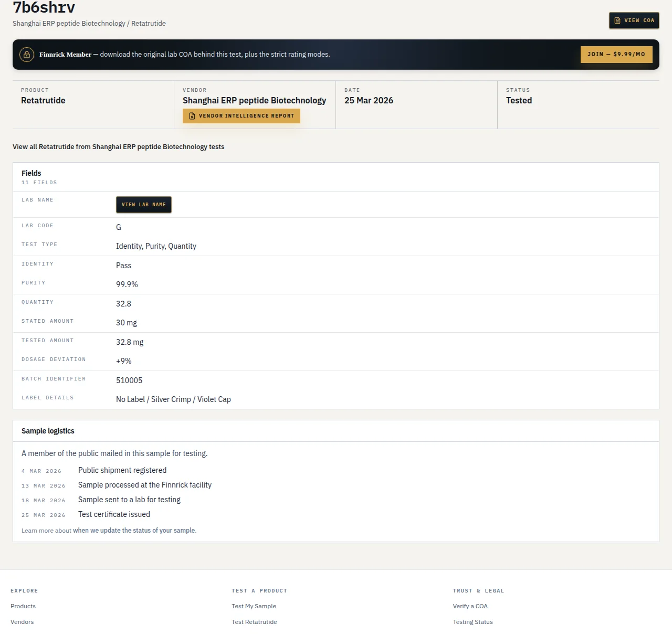This screenshot has width=672, height=635.
Task: Select the 13 Mar 2026 logistics date
Action: point(44,486)
